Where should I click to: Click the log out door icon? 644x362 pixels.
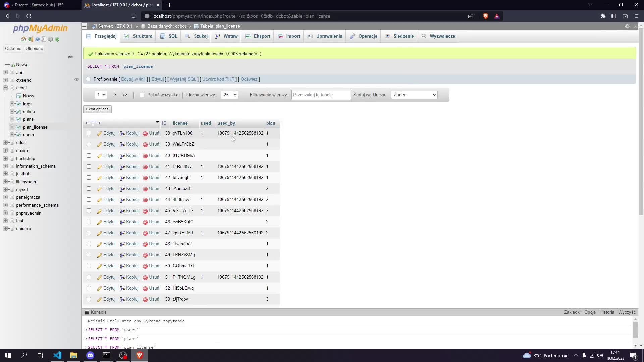click(x=31, y=39)
